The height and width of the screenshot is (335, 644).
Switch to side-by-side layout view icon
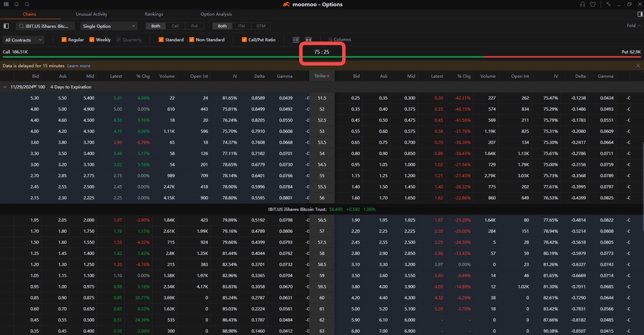click(x=308, y=39)
